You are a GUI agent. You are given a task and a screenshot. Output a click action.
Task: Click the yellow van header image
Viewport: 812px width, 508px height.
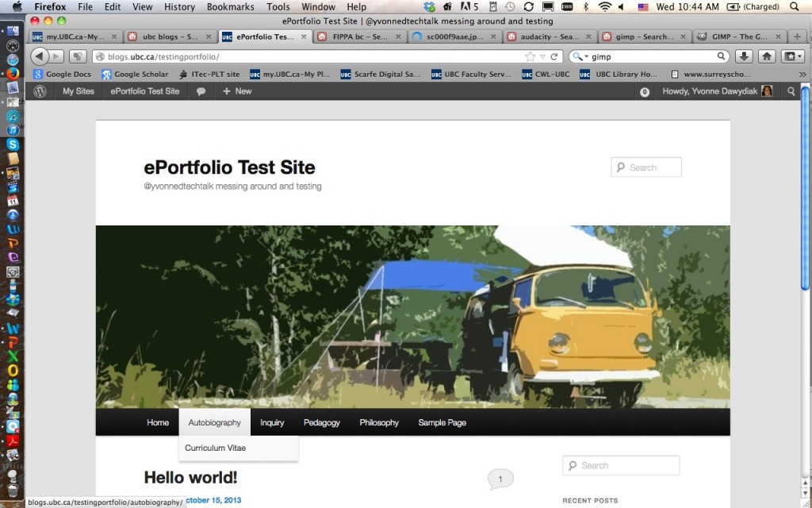412,317
